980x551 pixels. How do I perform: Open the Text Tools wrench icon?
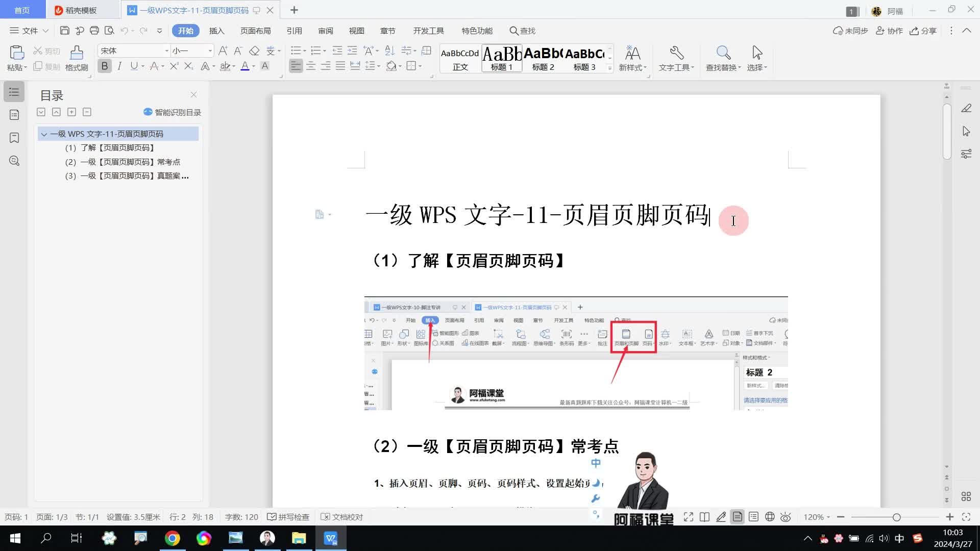(x=676, y=53)
